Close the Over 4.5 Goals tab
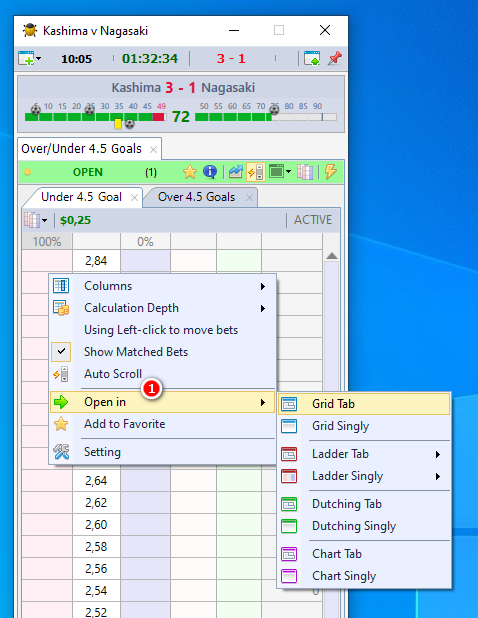 click(x=249, y=197)
